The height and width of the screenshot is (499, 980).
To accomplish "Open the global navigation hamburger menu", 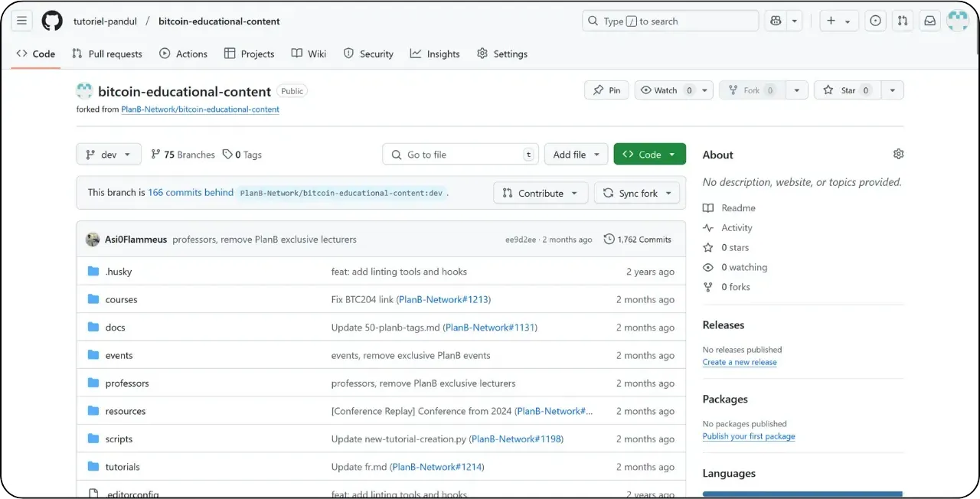I will tap(21, 21).
